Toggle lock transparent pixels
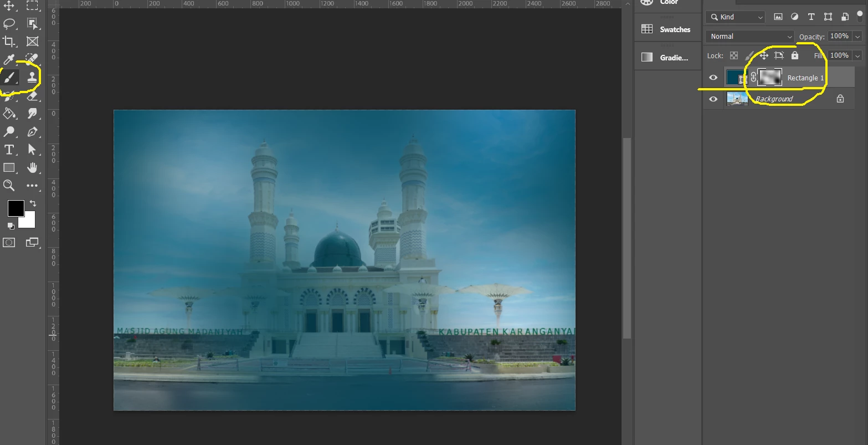 [x=734, y=55]
